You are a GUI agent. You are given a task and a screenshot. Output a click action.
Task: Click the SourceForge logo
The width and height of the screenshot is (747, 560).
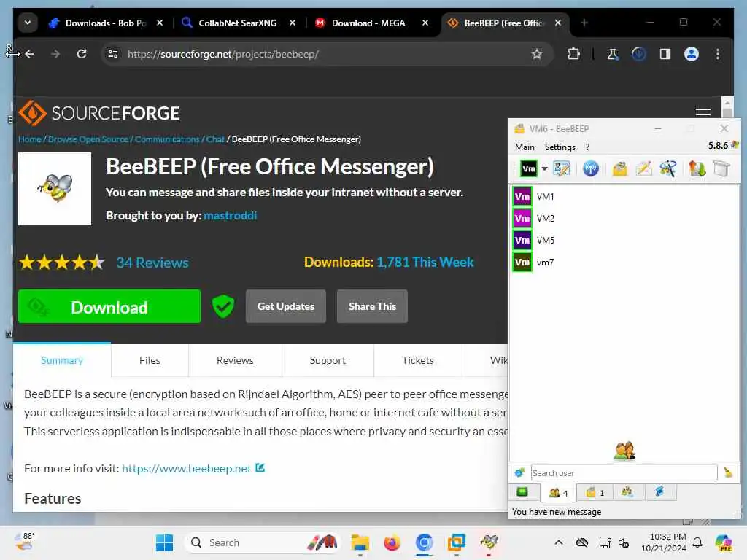pyautogui.click(x=99, y=113)
